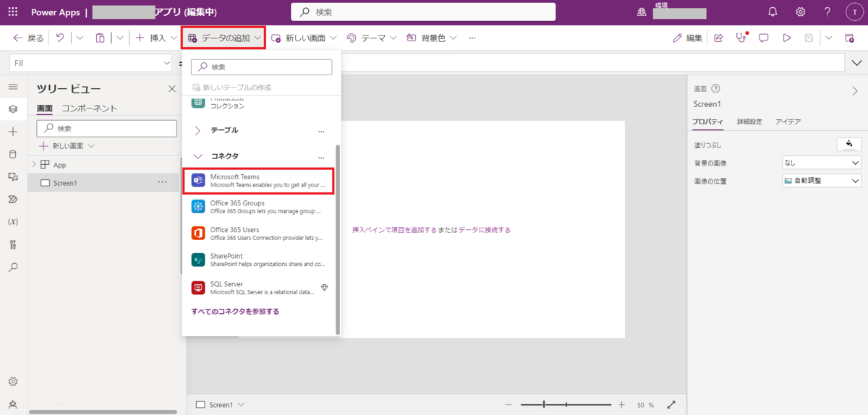Switch to the コンポーネント tab

pos(90,108)
